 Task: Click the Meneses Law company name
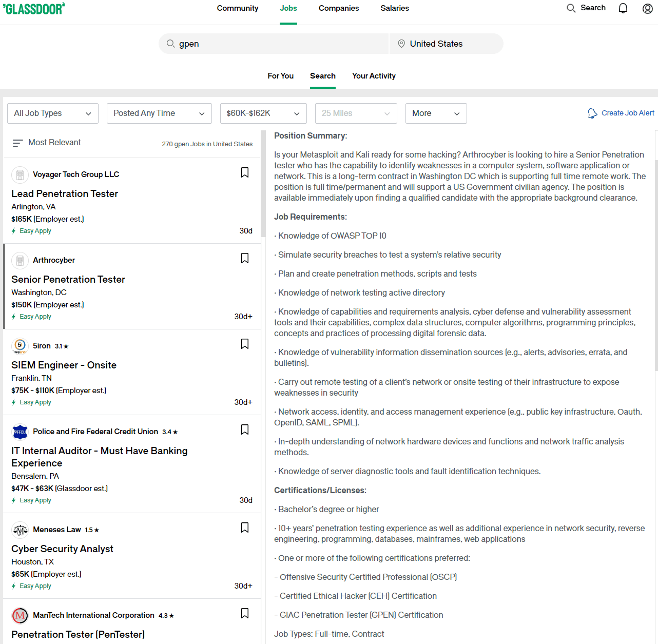(57, 530)
